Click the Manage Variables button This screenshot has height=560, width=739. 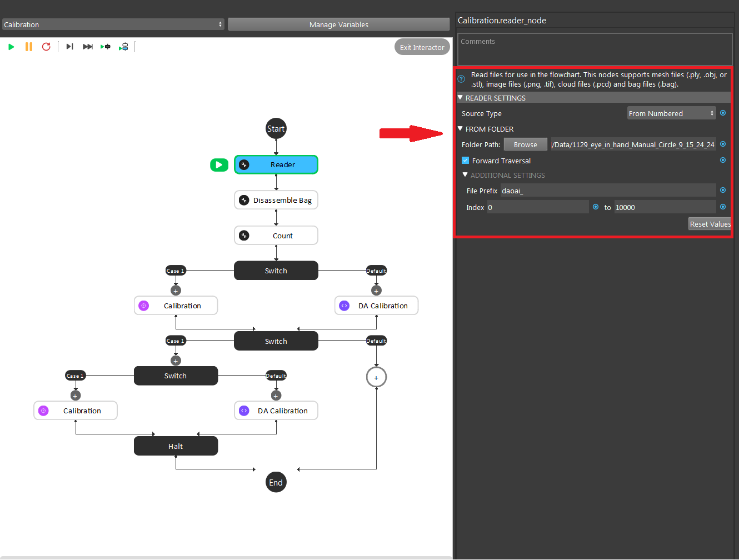[339, 24]
